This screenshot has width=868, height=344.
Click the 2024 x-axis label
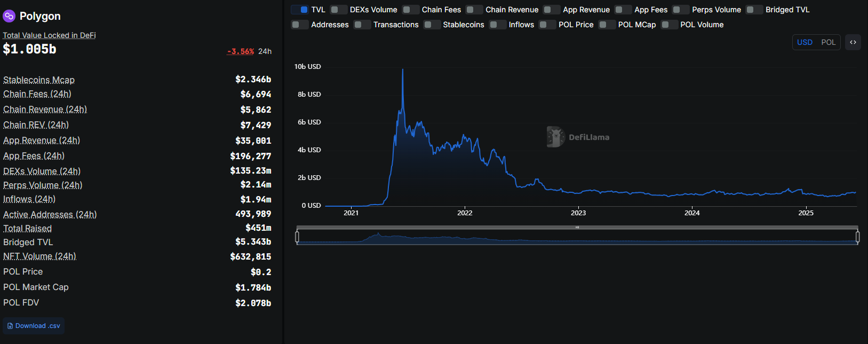pyautogui.click(x=692, y=213)
